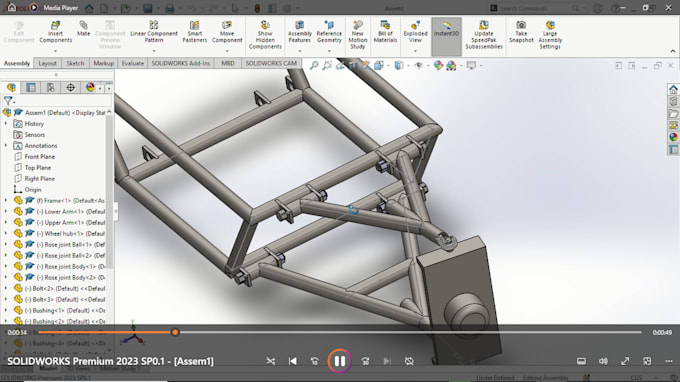The image size is (680, 382).
Task: Toggle Instant3D mode
Action: click(446, 36)
